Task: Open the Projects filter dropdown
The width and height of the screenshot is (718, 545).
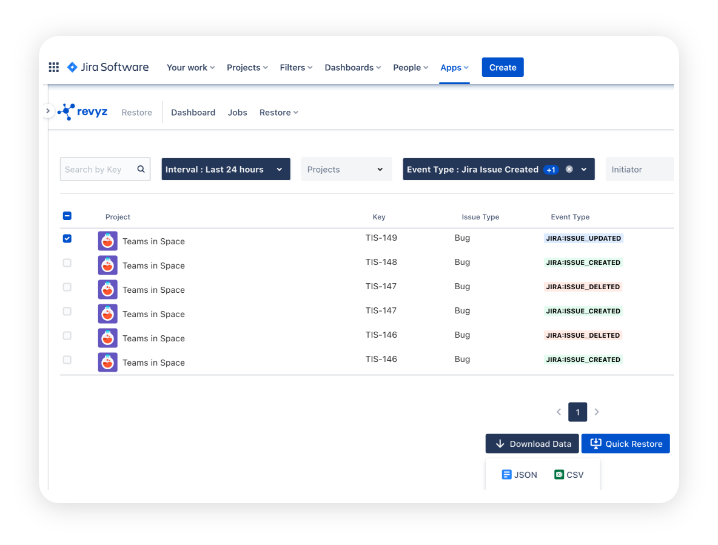Action: tap(346, 170)
